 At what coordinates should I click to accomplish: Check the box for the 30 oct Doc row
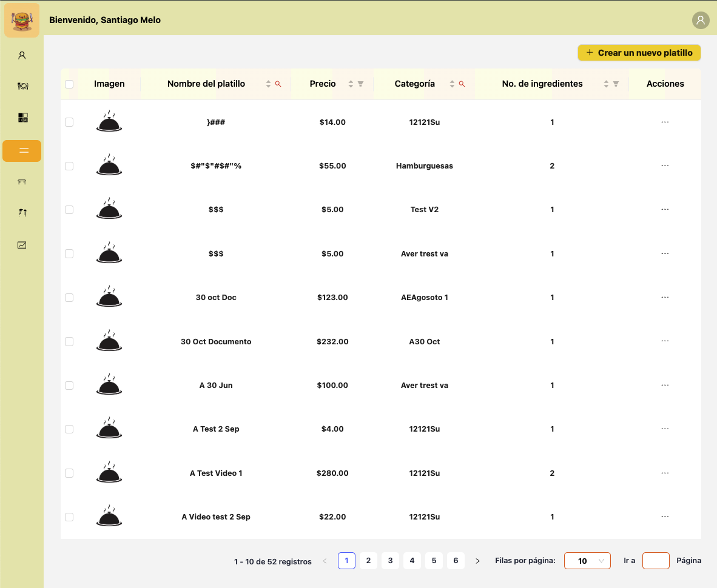click(x=69, y=298)
